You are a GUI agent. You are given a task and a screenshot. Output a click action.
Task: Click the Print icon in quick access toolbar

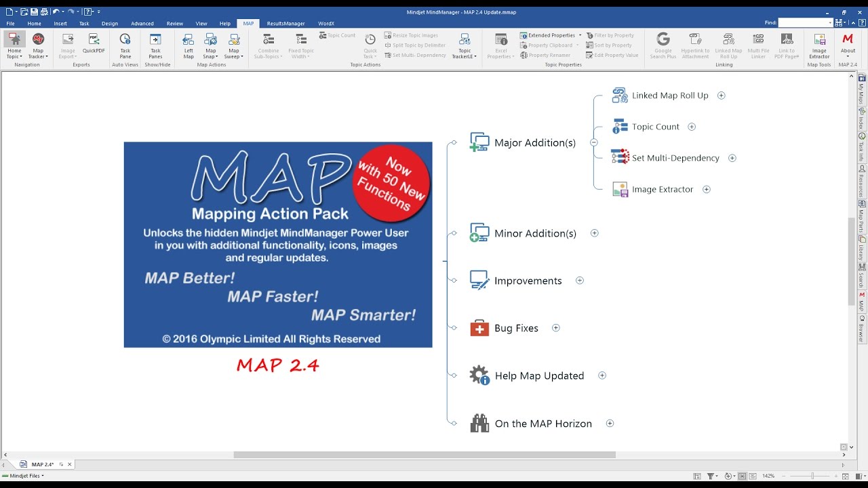pyautogui.click(x=44, y=12)
